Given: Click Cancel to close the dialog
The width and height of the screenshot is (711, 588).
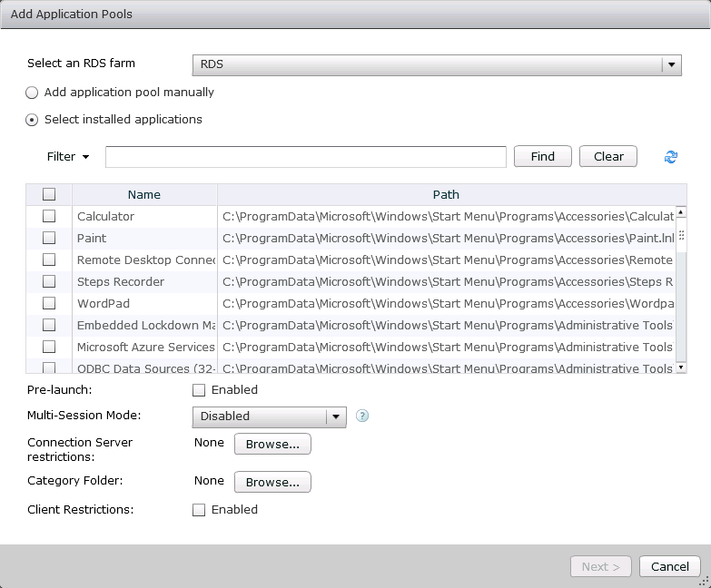Looking at the screenshot, I should (x=669, y=566).
